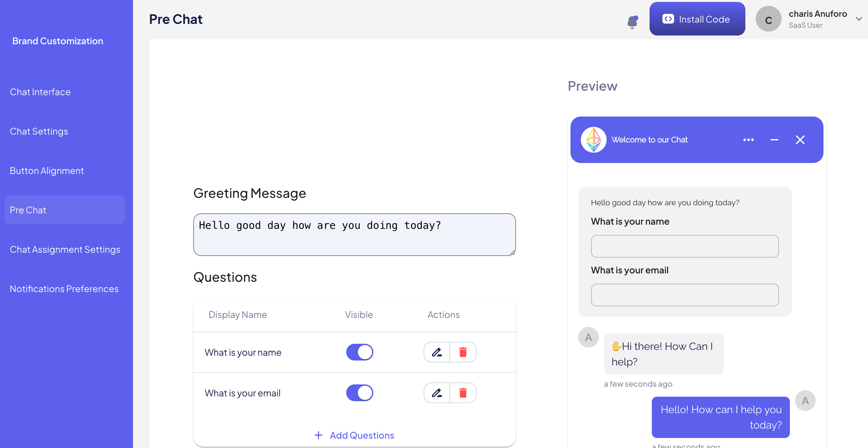868x448 pixels.
Task: Close the chat preview with X icon
Action: click(x=800, y=140)
